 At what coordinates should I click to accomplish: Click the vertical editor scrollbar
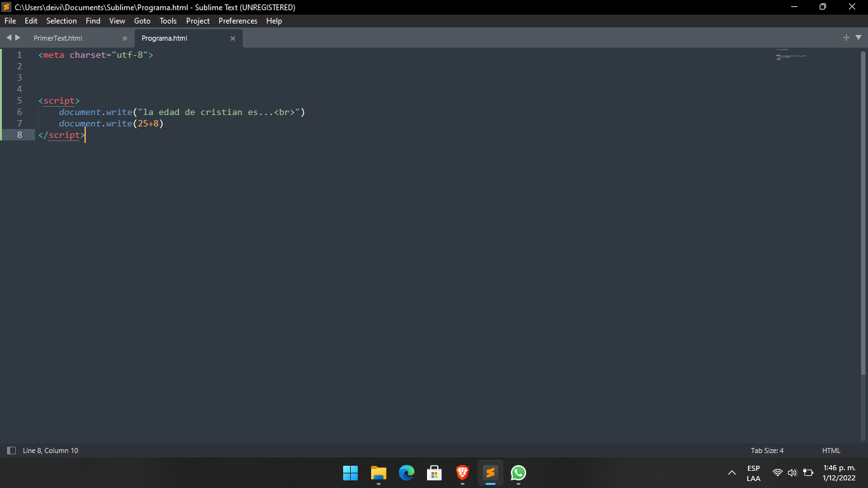[x=863, y=213]
